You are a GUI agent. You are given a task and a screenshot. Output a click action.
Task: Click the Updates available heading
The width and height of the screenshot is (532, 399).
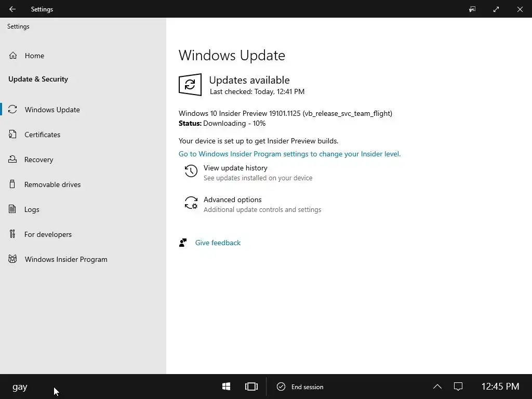[249, 80]
